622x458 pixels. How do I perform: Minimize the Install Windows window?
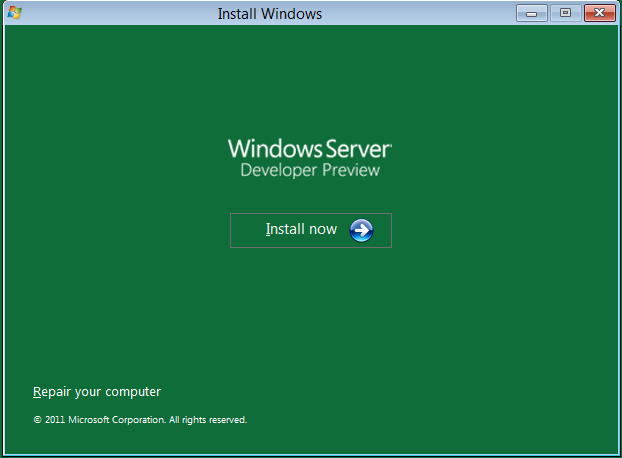532,13
